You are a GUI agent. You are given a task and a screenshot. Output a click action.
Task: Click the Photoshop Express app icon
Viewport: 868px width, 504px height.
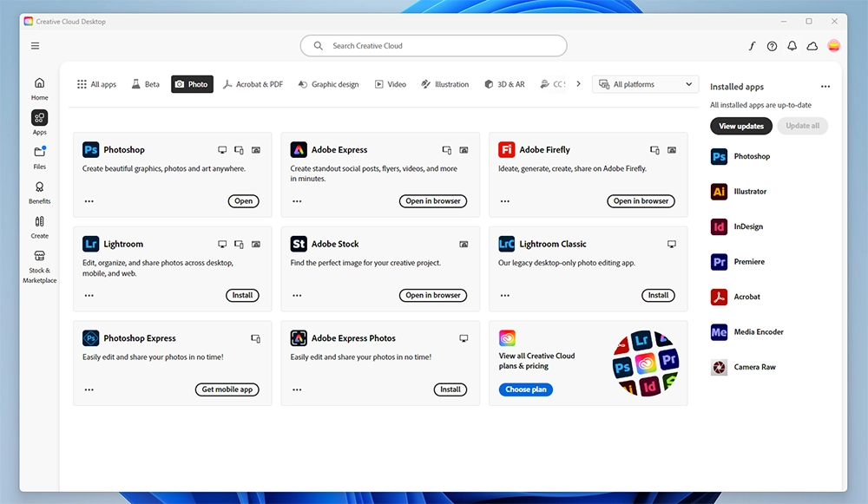click(x=91, y=338)
